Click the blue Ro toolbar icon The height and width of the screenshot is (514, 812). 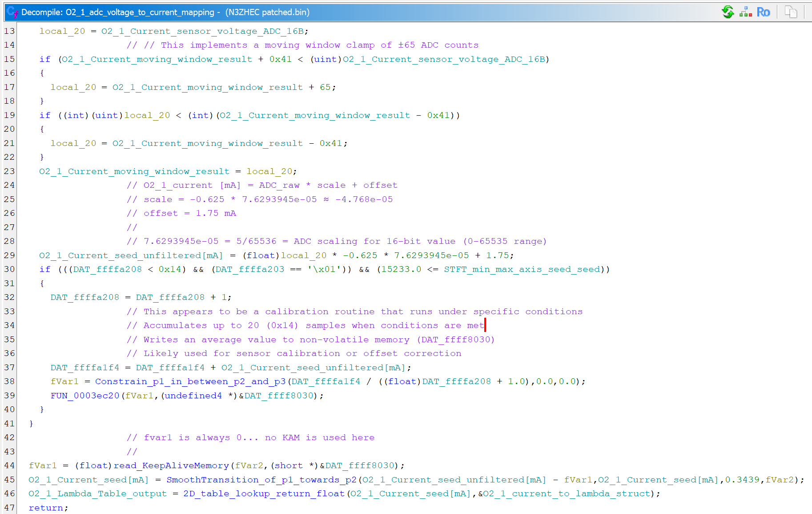point(763,12)
